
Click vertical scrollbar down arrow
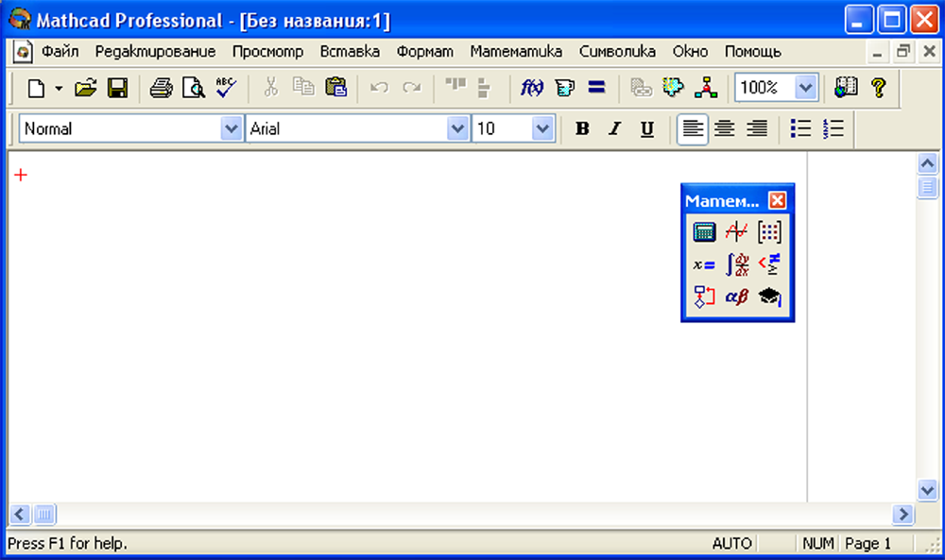pyautogui.click(x=927, y=489)
